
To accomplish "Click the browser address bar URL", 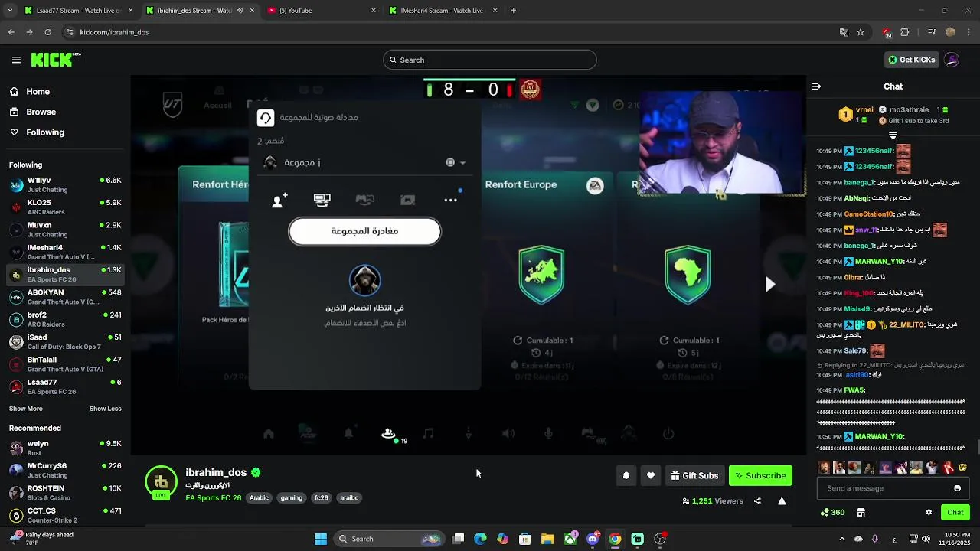I will click(114, 32).
